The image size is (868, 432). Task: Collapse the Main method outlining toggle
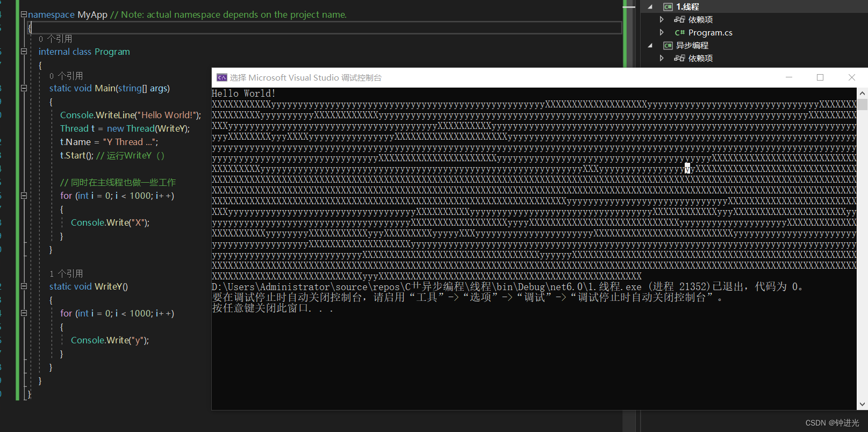pos(24,88)
